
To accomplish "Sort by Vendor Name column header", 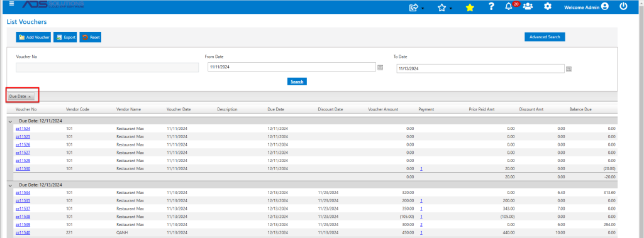I will tap(128, 109).
